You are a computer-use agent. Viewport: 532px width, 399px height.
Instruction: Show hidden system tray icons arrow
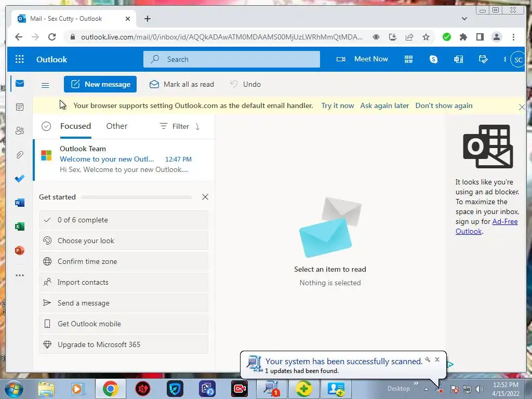coord(426,390)
